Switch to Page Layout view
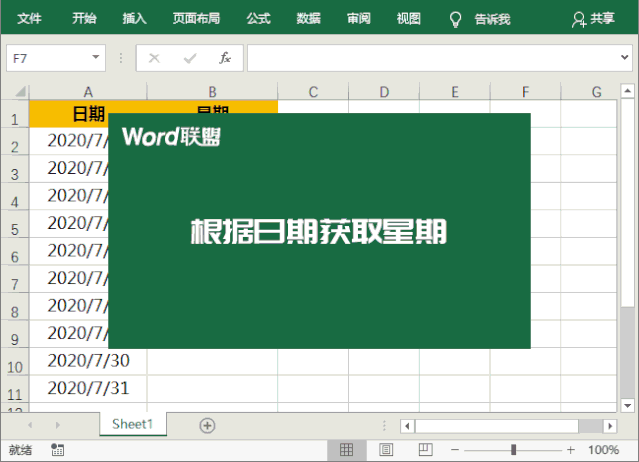Image resolution: width=639 pixels, height=462 pixels. coord(386,450)
